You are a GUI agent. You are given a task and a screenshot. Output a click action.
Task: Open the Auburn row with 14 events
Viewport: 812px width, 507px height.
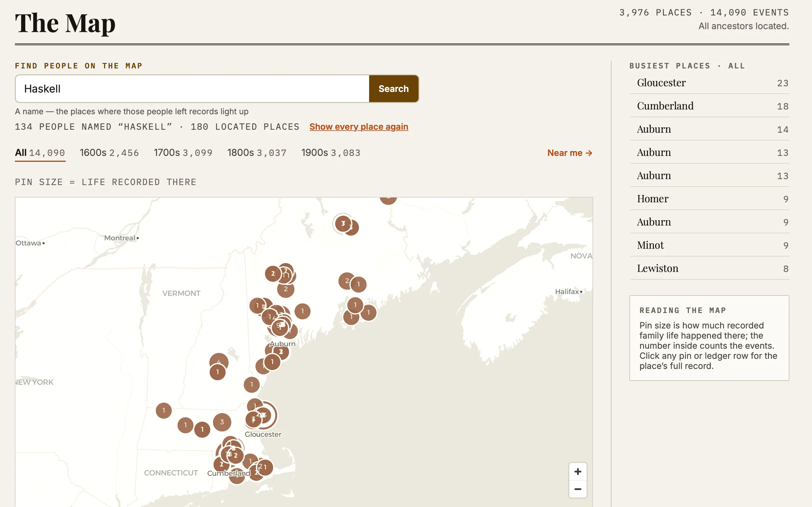[x=709, y=129]
